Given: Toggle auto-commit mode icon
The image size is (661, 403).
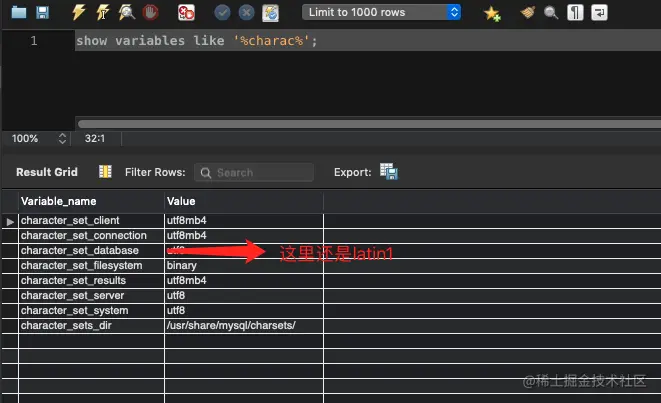Looking at the screenshot, I should [270, 13].
